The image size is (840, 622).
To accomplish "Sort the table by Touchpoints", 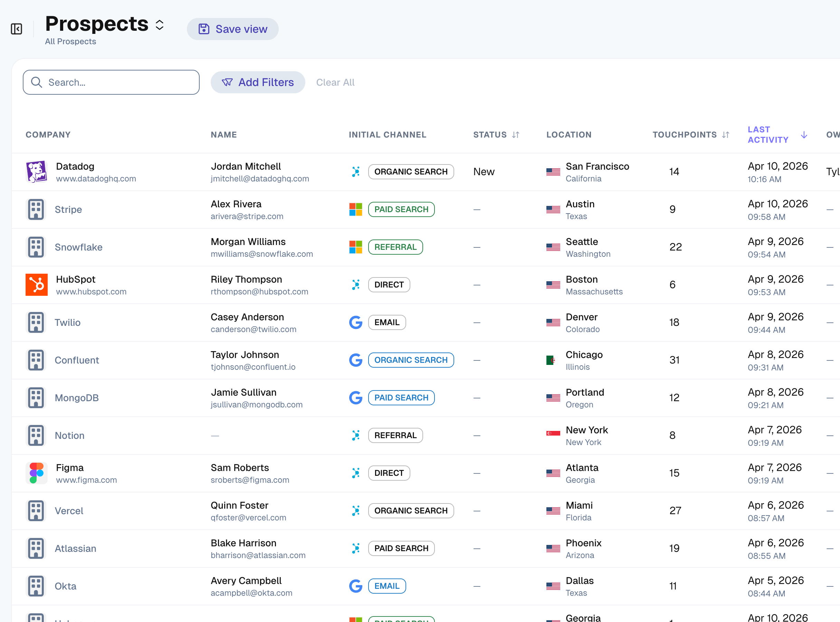I will (x=726, y=134).
